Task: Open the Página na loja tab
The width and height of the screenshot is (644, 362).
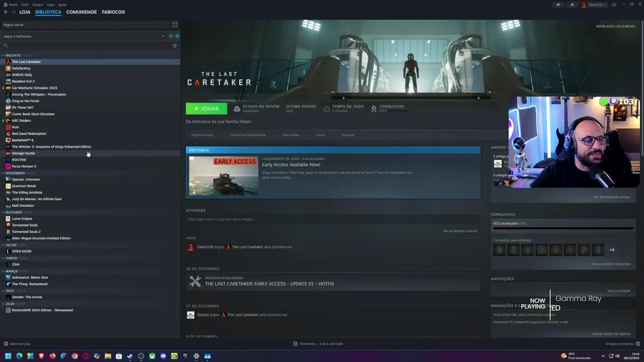Action: click(x=202, y=135)
